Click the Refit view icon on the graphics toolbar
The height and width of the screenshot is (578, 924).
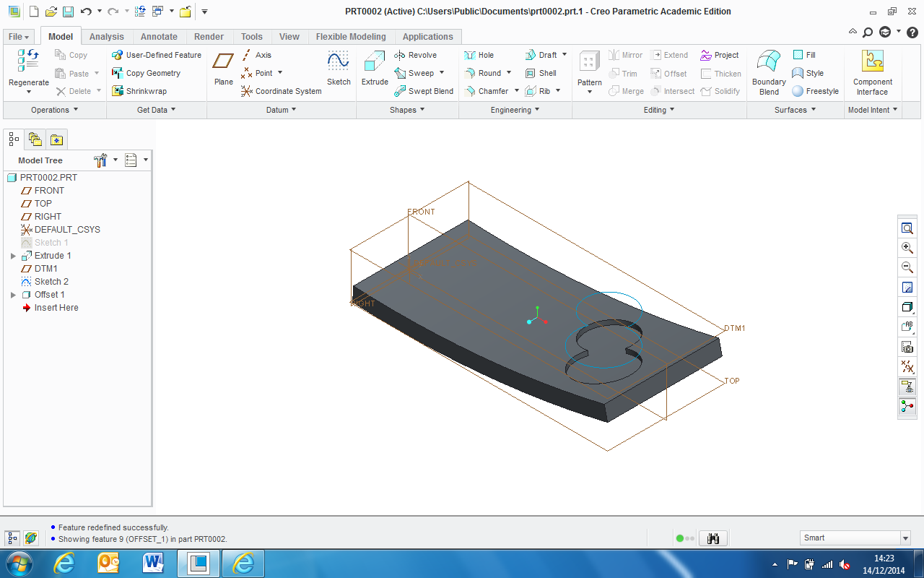(907, 228)
